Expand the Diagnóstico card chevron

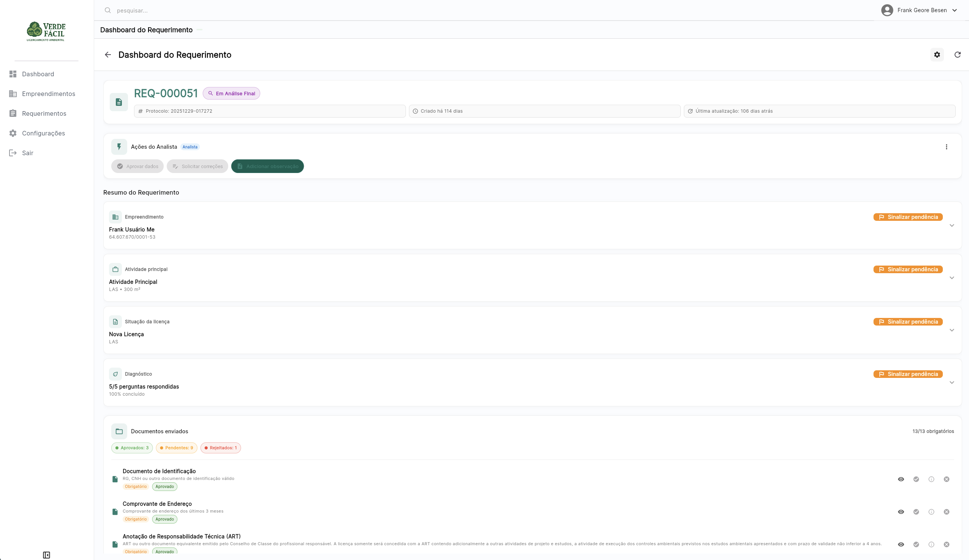[952, 382]
